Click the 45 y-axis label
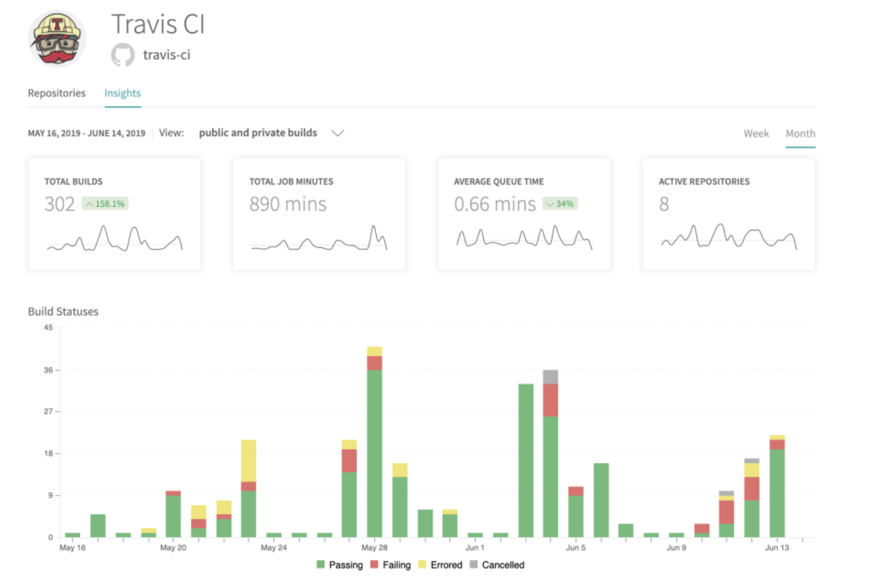 [x=48, y=328]
